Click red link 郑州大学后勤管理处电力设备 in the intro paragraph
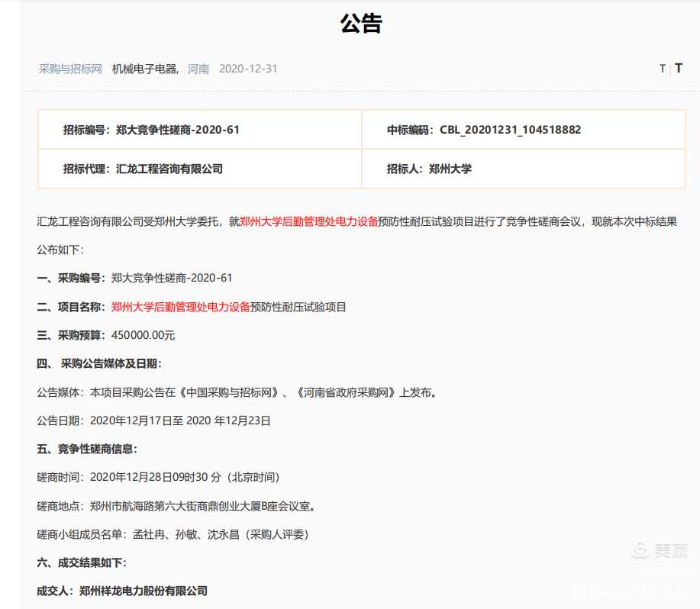 309,221
